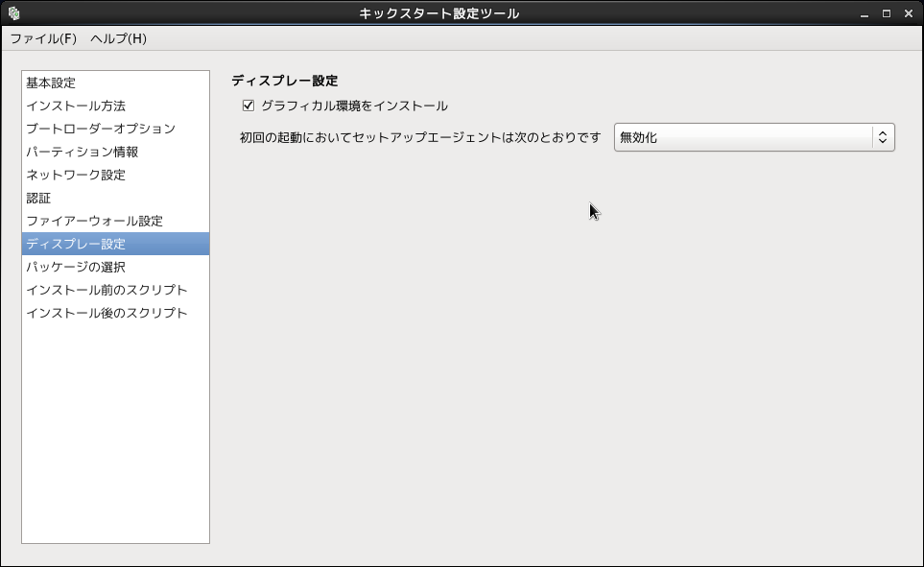The width and height of the screenshot is (924, 567).
Task: Go to ブートローダーオプション section
Action: tap(101, 129)
